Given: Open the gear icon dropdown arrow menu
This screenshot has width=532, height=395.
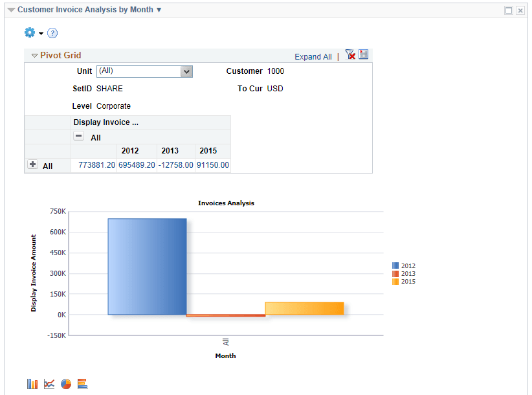Looking at the screenshot, I should pyautogui.click(x=41, y=33).
